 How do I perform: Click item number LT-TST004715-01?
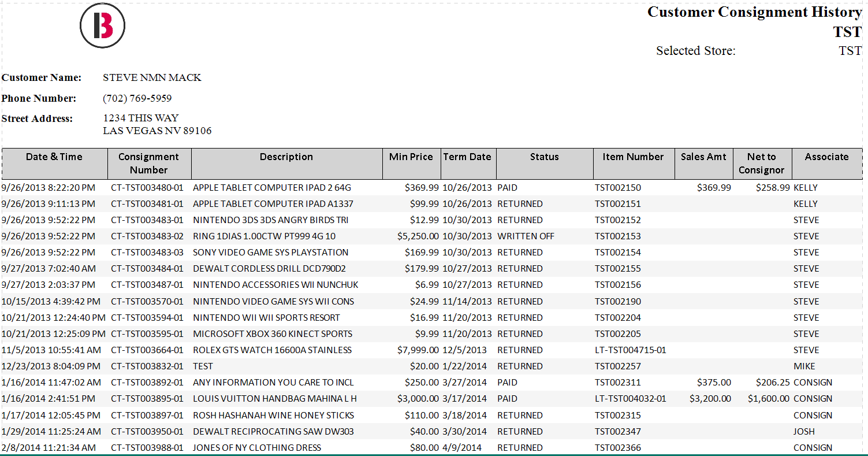point(631,350)
